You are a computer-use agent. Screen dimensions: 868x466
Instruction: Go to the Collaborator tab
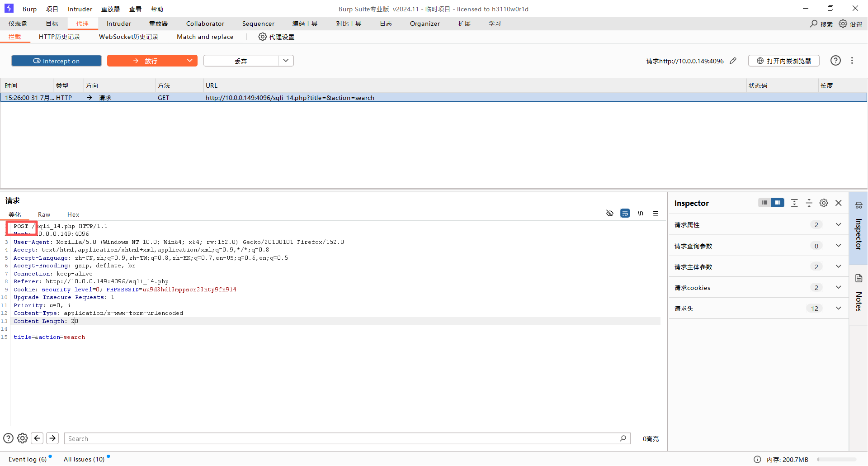click(205, 24)
